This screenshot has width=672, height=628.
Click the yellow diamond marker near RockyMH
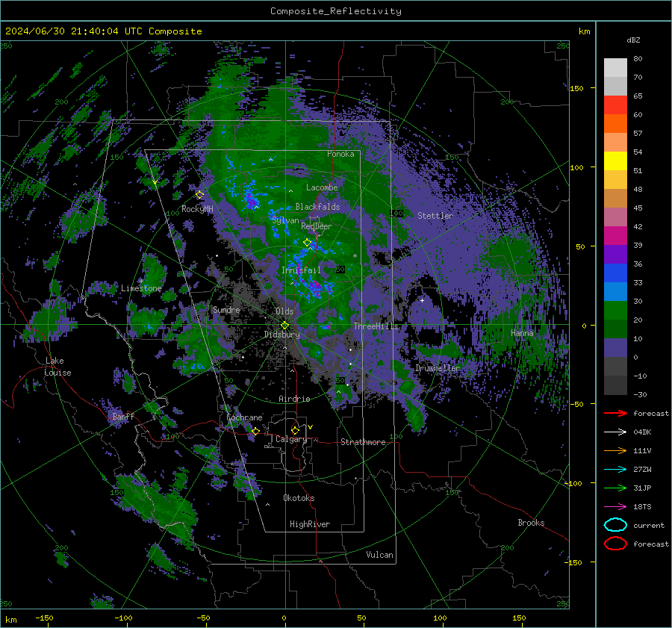pos(199,195)
